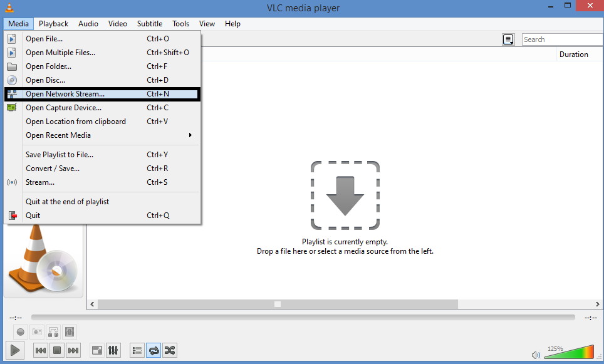This screenshot has height=364, width=604.
Task: Skip to next media track
Action: click(x=73, y=350)
